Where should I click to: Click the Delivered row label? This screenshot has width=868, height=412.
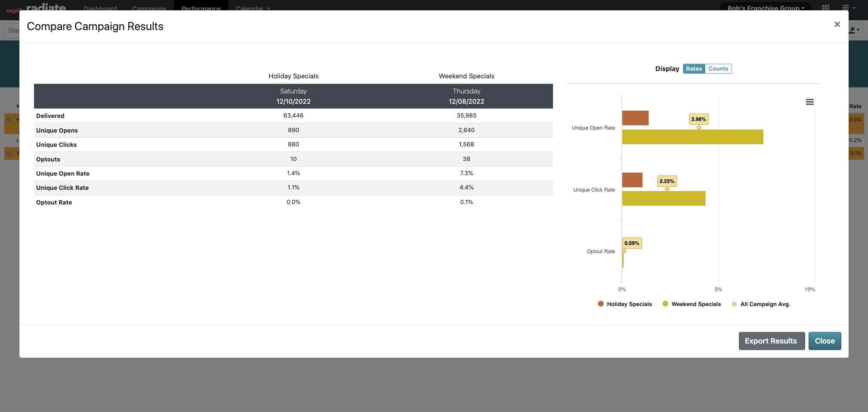(x=50, y=116)
